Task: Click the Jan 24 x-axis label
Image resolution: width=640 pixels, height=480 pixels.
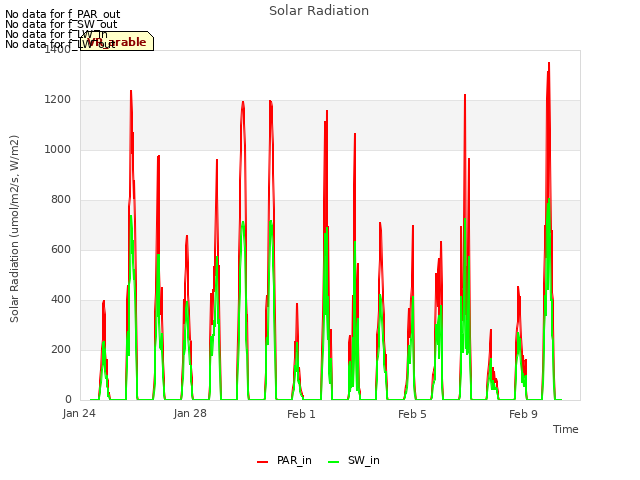Action: 79,413
